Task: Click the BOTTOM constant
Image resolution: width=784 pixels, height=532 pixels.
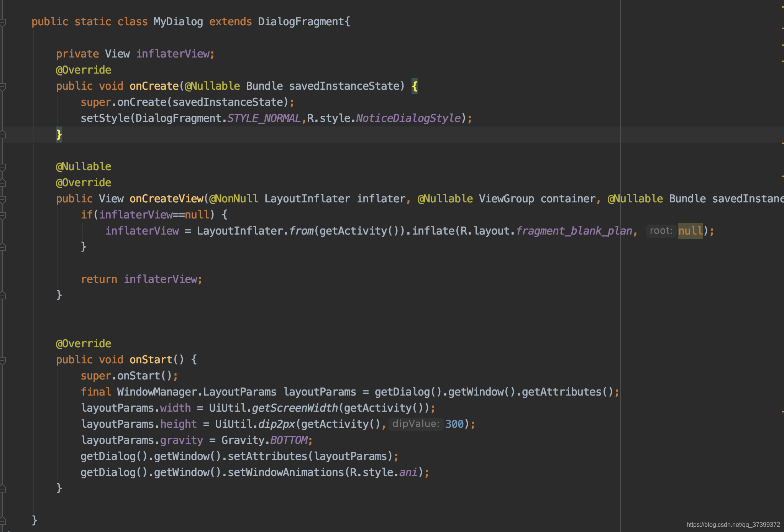Action: tap(289, 440)
